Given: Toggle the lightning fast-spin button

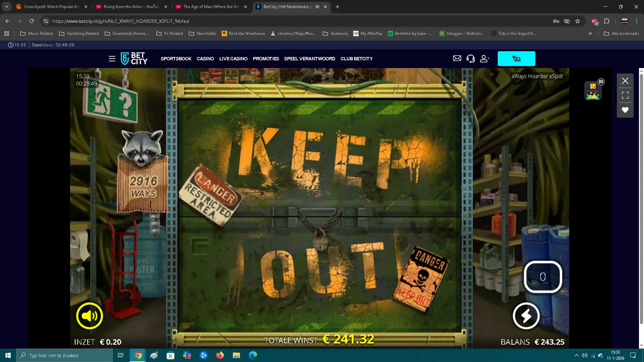Looking at the screenshot, I should pyautogui.click(x=526, y=316).
